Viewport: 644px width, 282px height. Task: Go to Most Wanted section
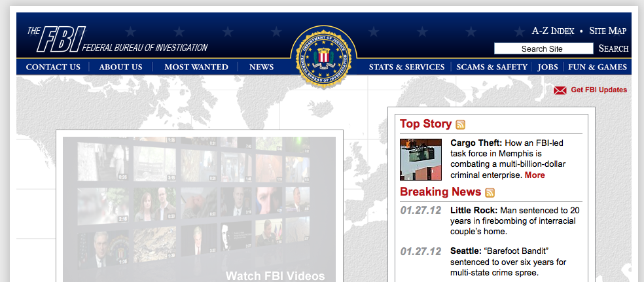(196, 67)
